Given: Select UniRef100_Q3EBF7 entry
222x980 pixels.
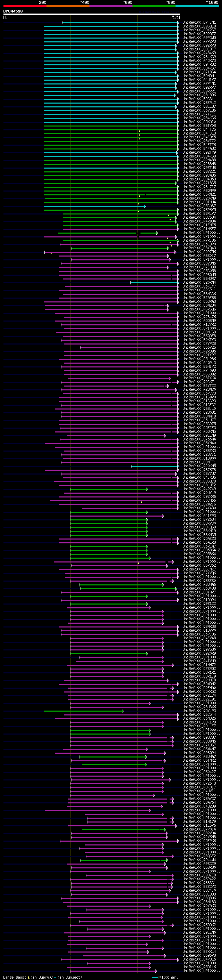Looking at the screenshot, I should pos(199,49).
